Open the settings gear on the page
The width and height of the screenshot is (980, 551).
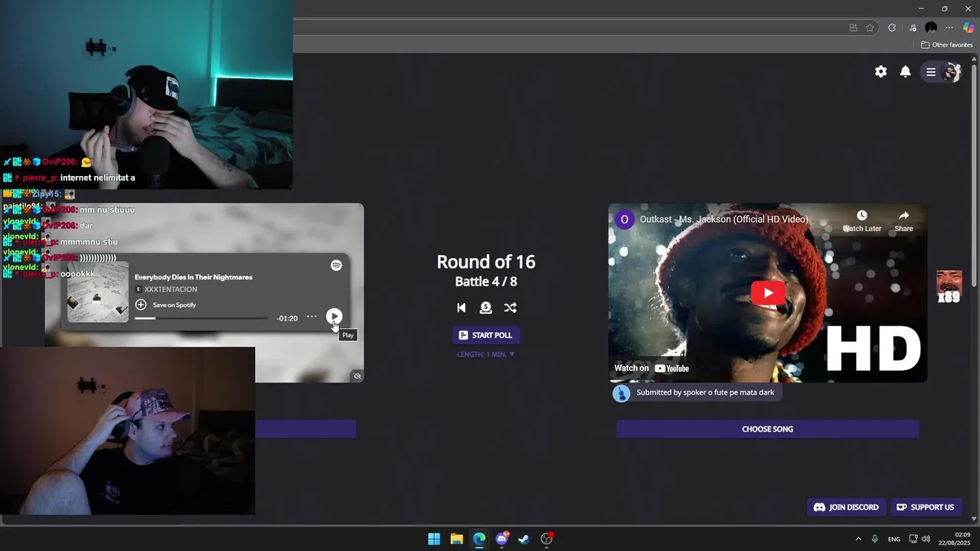point(881,71)
